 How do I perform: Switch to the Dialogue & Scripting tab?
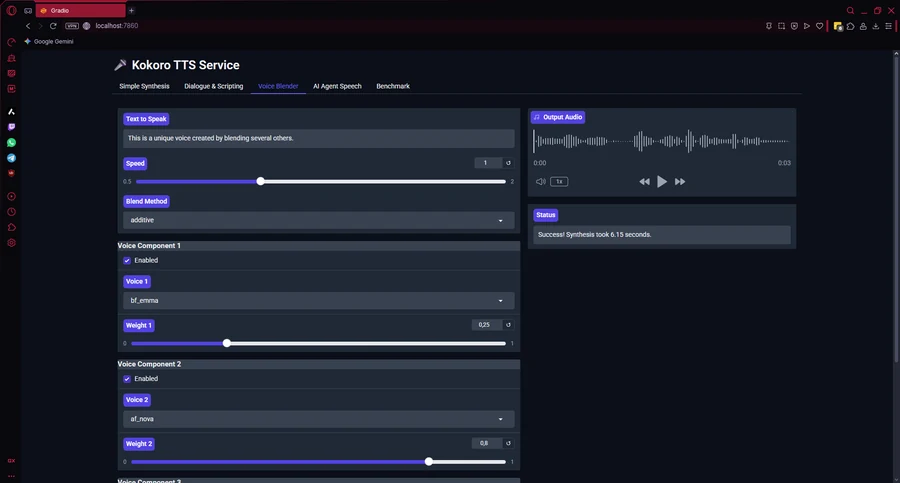(213, 87)
